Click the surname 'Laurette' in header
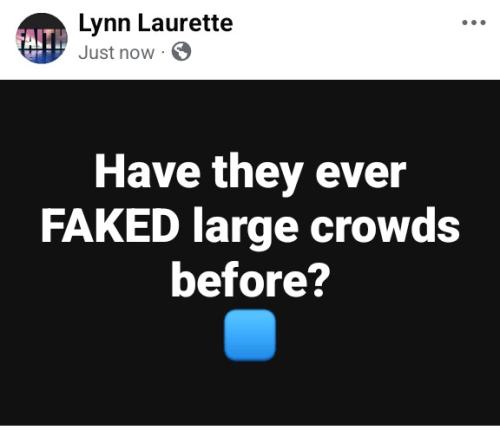The height and width of the screenshot is (430, 500). (185, 23)
